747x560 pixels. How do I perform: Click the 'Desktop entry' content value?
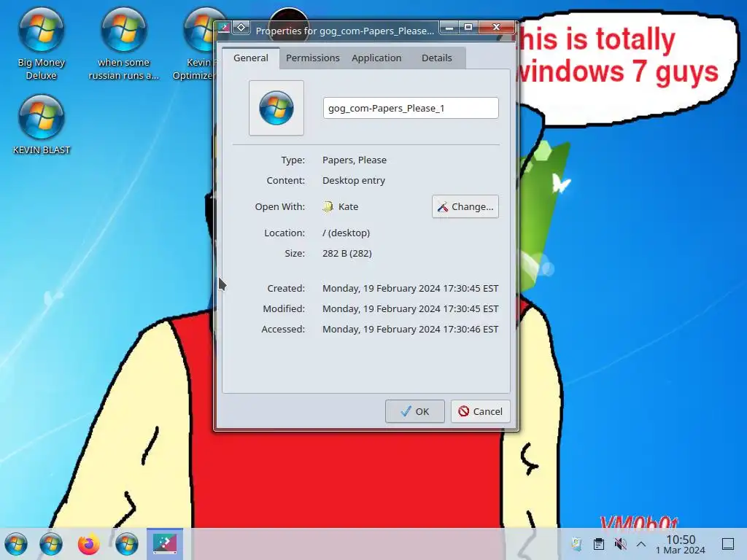pyautogui.click(x=354, y=181)
